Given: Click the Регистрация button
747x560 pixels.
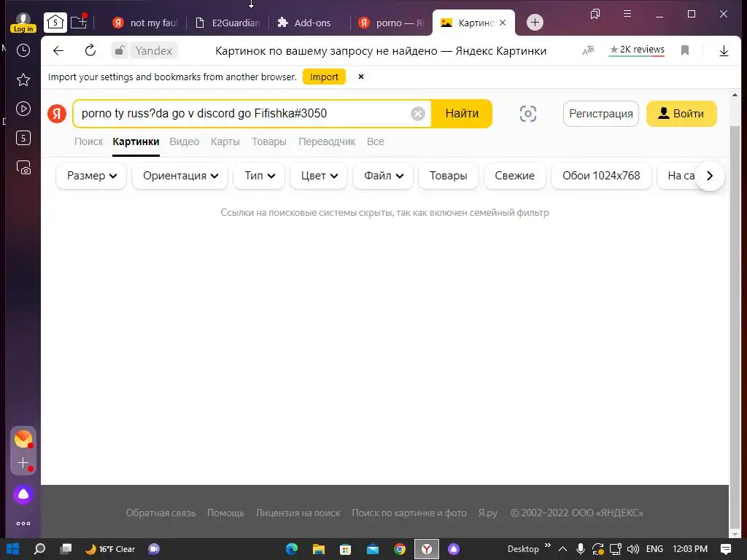Looking at the screenshot, I should (x=601, y=114).
